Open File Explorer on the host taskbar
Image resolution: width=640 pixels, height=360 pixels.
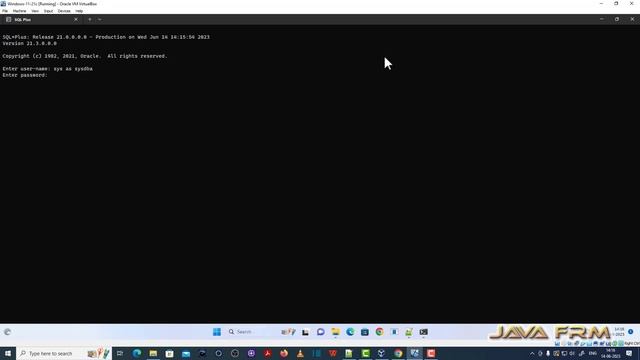click(x=153, y=353)
